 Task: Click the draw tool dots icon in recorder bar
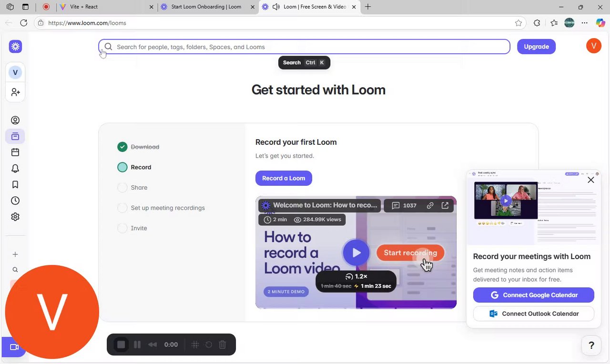(195, 344)
